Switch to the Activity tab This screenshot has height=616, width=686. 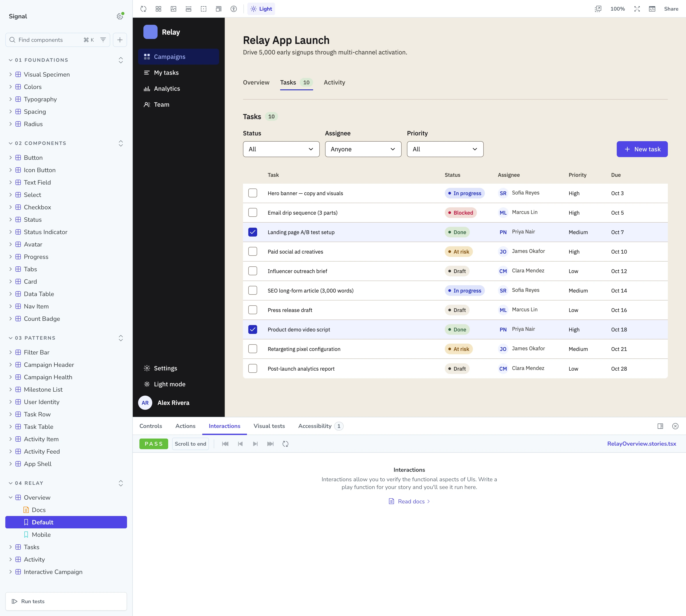click(x=334, y=82)
